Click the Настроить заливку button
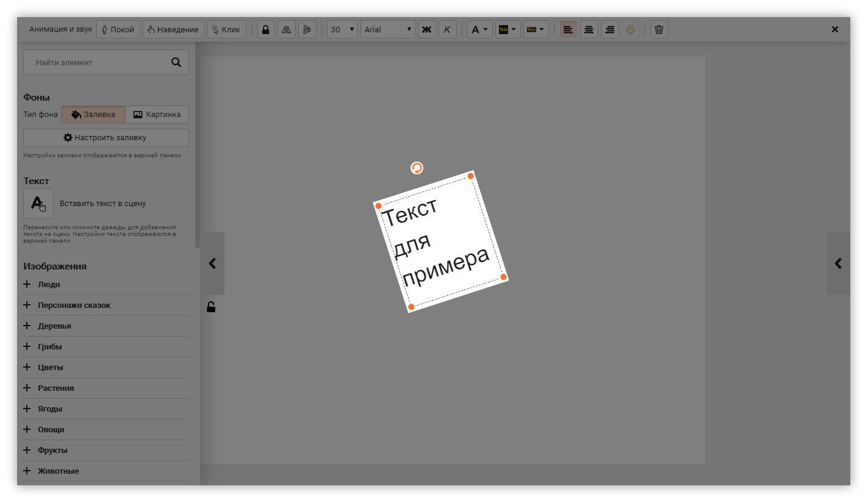 coord(106,138)
